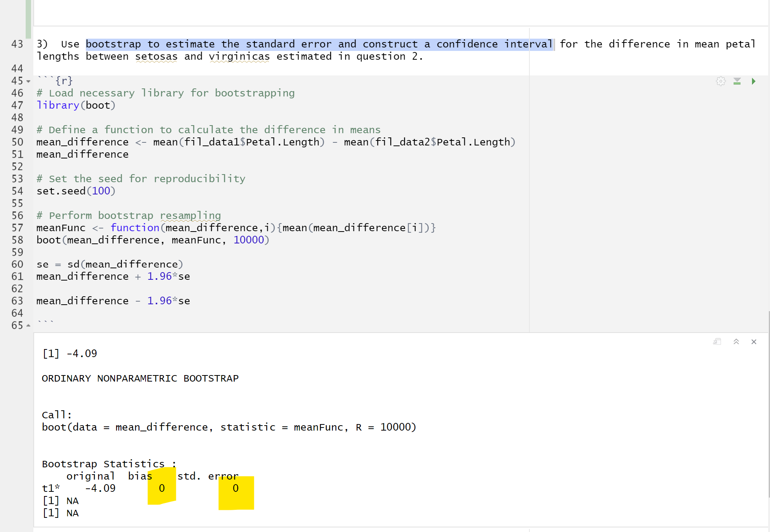
Task: Click the '# Set the seed for reproducibility' comment
Action: [141, 179]
